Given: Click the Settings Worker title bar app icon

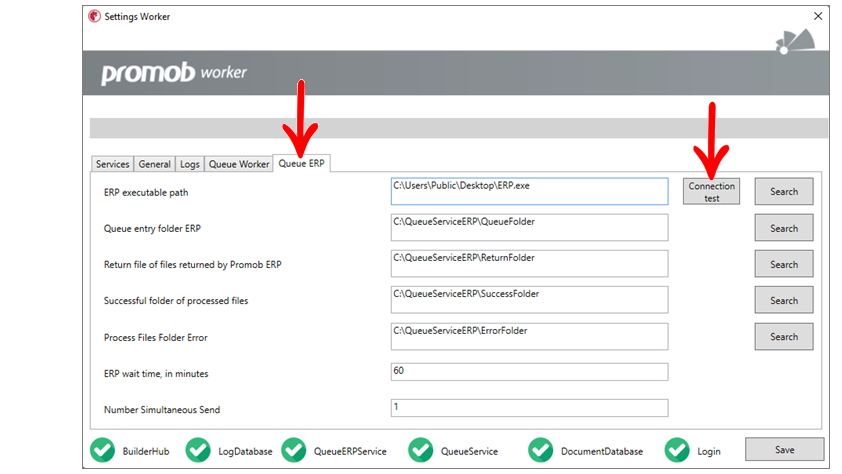Looking at the screenshot, I should click(95, 16).
